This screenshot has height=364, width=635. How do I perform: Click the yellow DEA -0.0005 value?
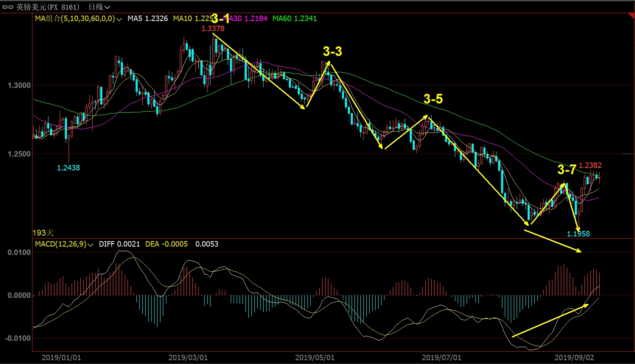166,244
